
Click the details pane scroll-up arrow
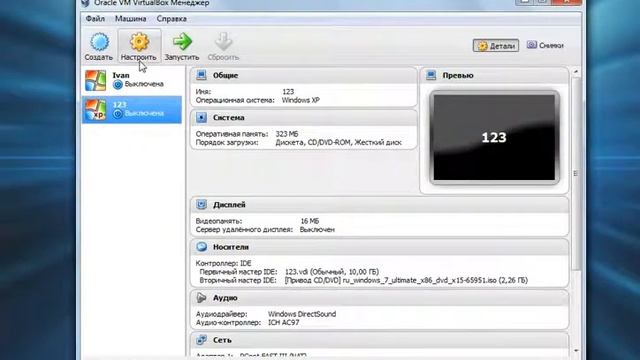576,72
